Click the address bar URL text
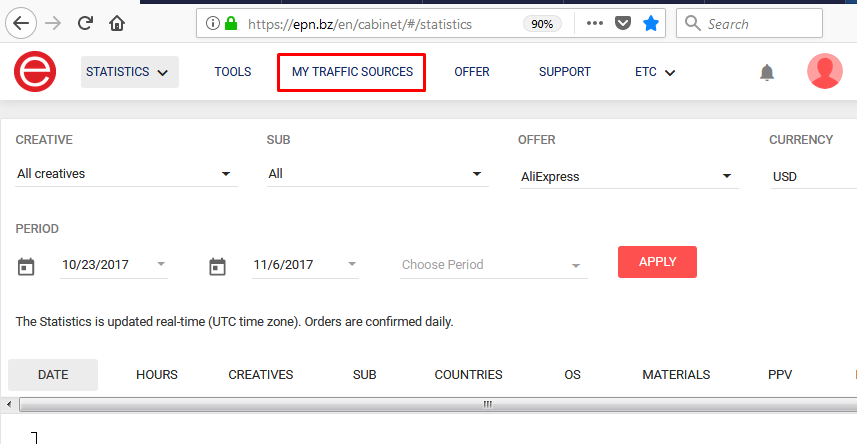The height and width of the screenshot is (444, 857). coord(360,24)
